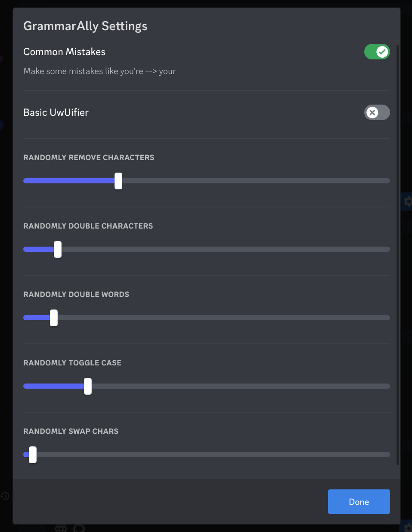Select the Randomly Double Words slider handle
Viewport: 412px width, 532px height.
[x=54, y=318]
